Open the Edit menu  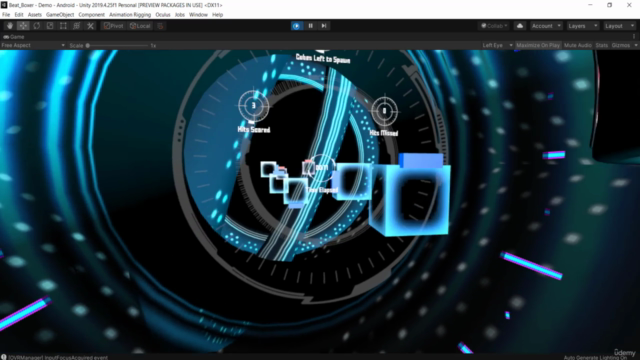(19, 15)
